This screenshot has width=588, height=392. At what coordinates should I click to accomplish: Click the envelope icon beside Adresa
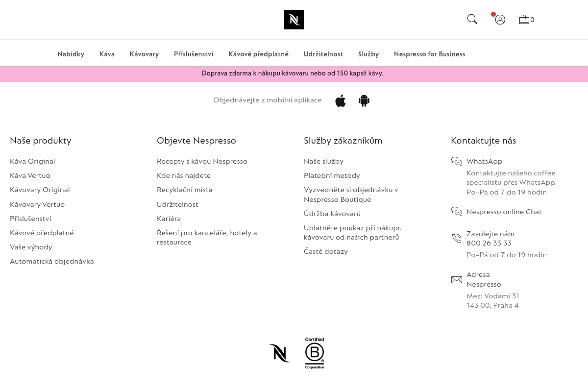pyautogui.click(x=457, y=280)
